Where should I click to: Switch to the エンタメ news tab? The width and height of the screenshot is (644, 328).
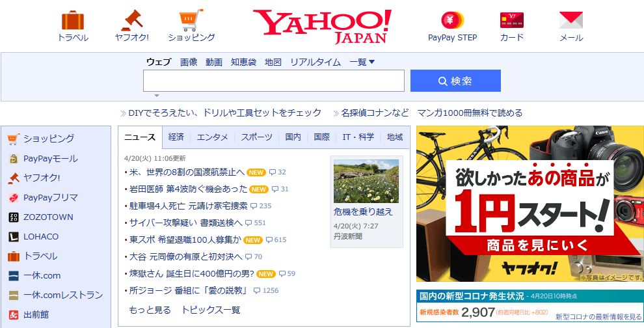(212, 137)
